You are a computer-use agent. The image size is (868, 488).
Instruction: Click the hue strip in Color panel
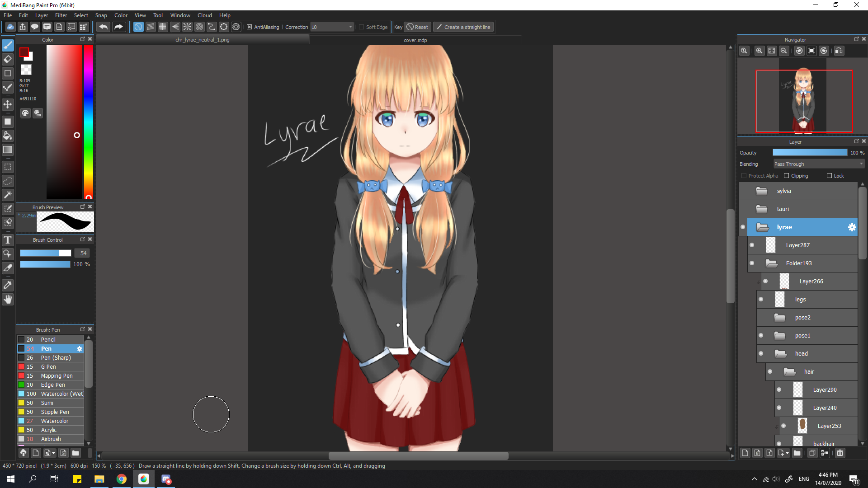(x=89, y=122)
